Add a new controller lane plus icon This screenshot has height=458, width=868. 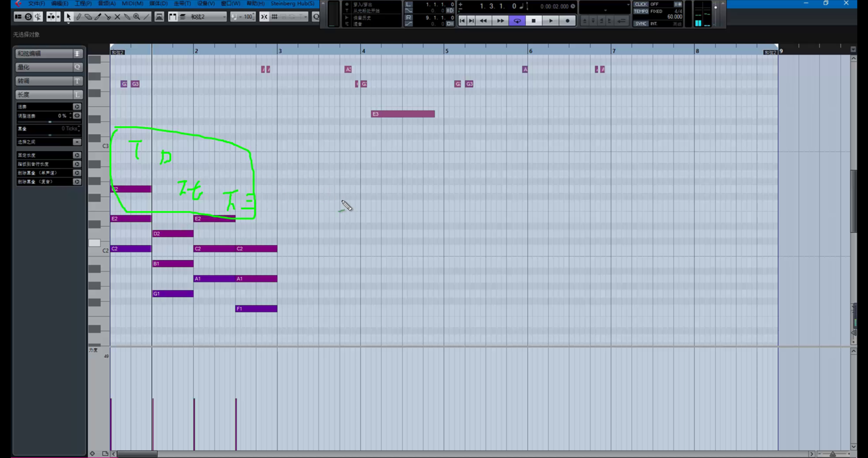point(92,453)
